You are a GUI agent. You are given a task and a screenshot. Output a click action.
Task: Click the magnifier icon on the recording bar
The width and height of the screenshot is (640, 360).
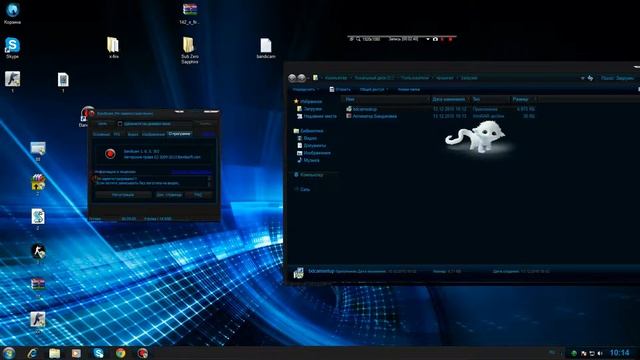click(x=358, y=39)
